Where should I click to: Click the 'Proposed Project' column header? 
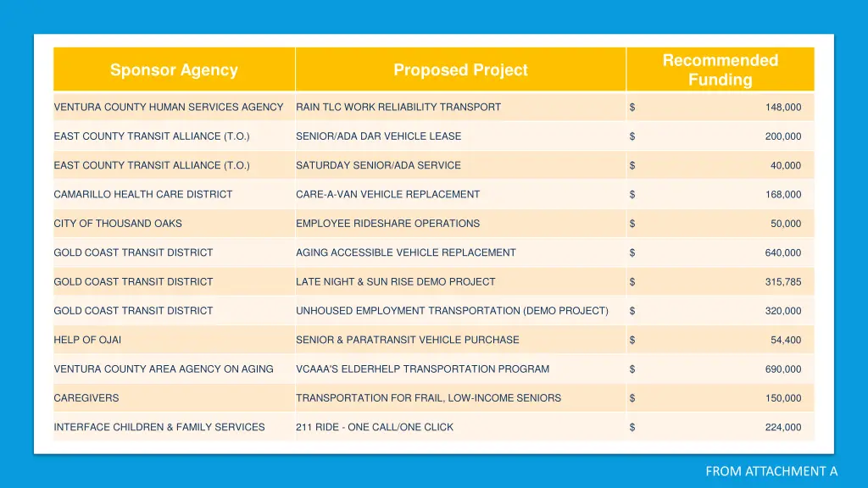[460, 69]
